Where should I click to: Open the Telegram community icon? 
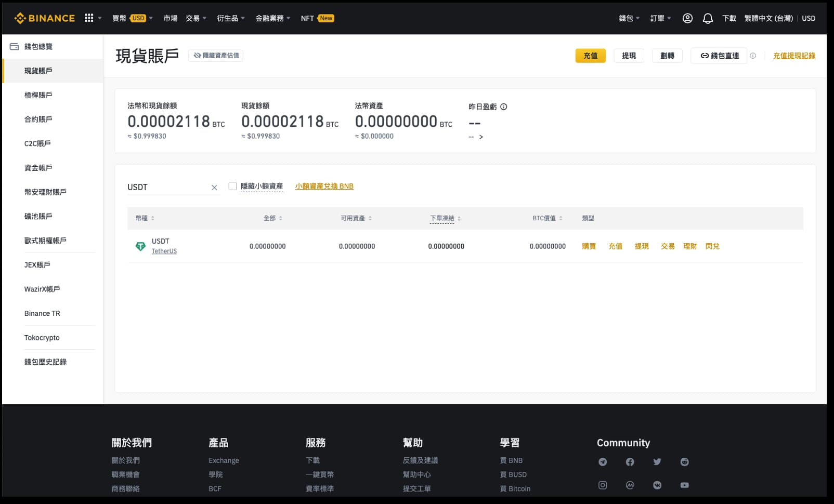pos(603,461)
